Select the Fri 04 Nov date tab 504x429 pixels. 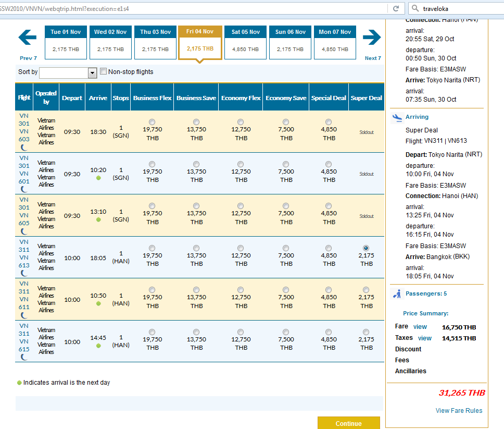click(x=200, y=43)
